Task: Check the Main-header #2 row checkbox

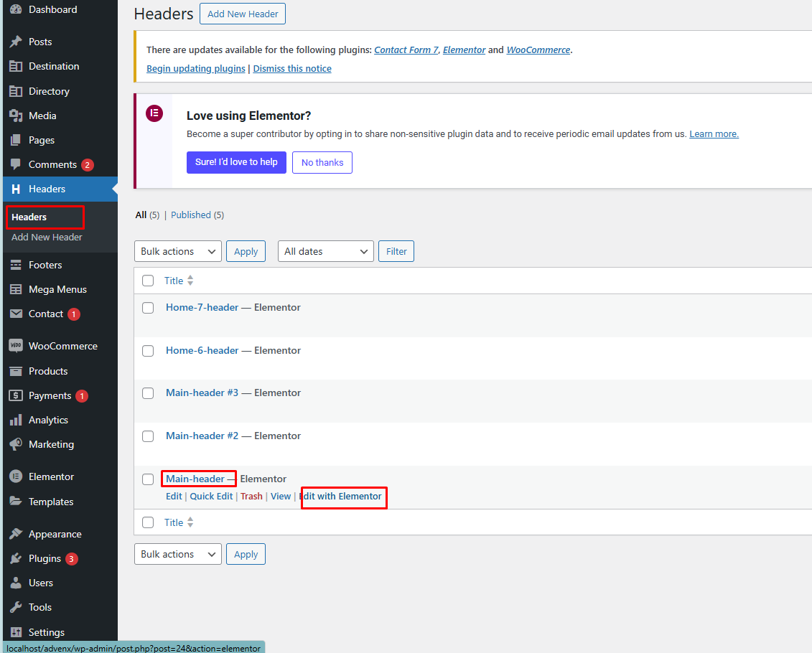Action: coord(148,436)
